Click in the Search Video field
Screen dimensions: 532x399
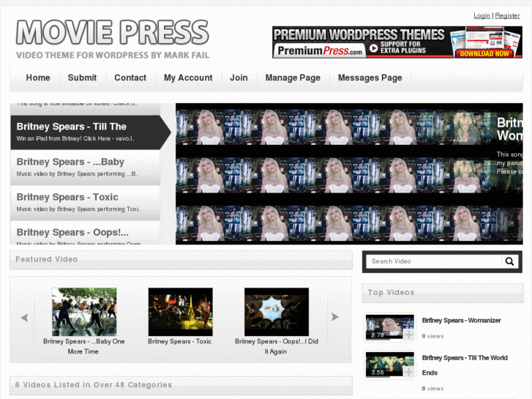[x=434, y=261]
